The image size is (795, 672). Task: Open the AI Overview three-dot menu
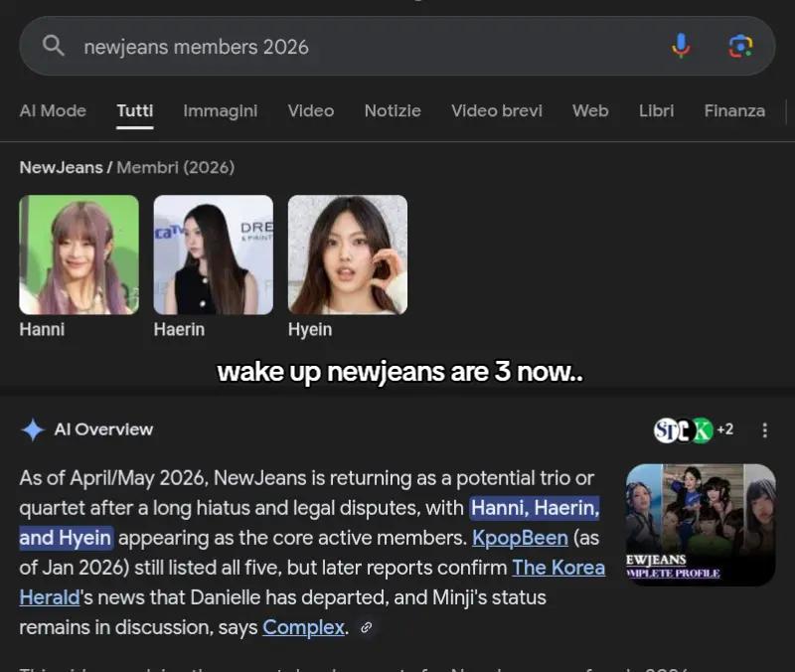click(764, 430)
